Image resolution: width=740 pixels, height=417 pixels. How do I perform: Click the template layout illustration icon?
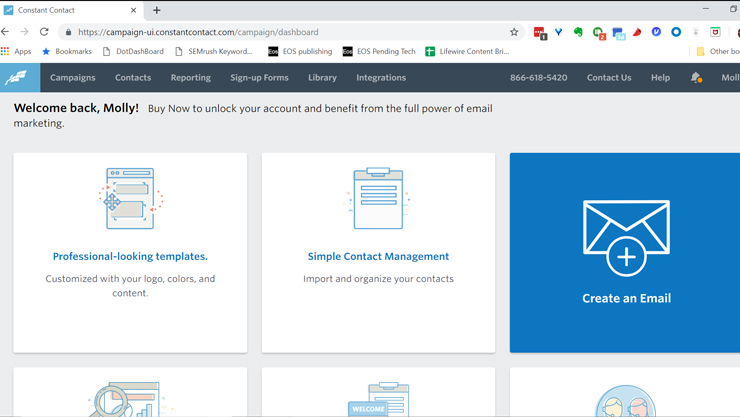[130, 199]
